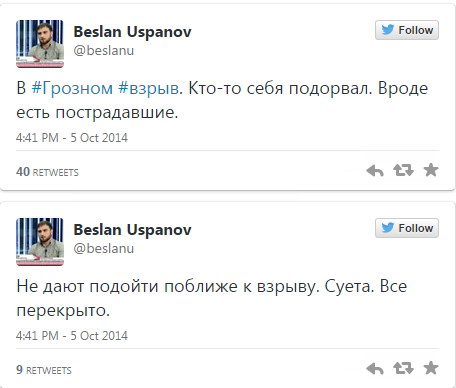Open @beslanu handle in second tweet
Image resolution: width=456 pixels, height=388 pixels.
coord(104,249)
